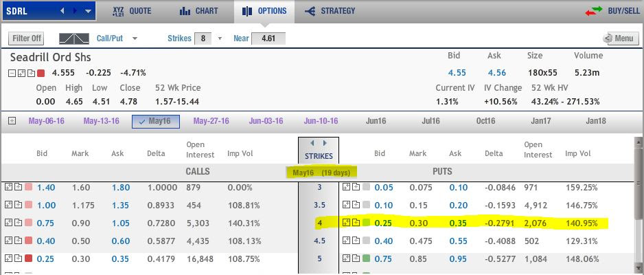Click the add-to-order icon for the 4 strike put
The height and width of the screenshot is (275, 644).
[356, 223]
